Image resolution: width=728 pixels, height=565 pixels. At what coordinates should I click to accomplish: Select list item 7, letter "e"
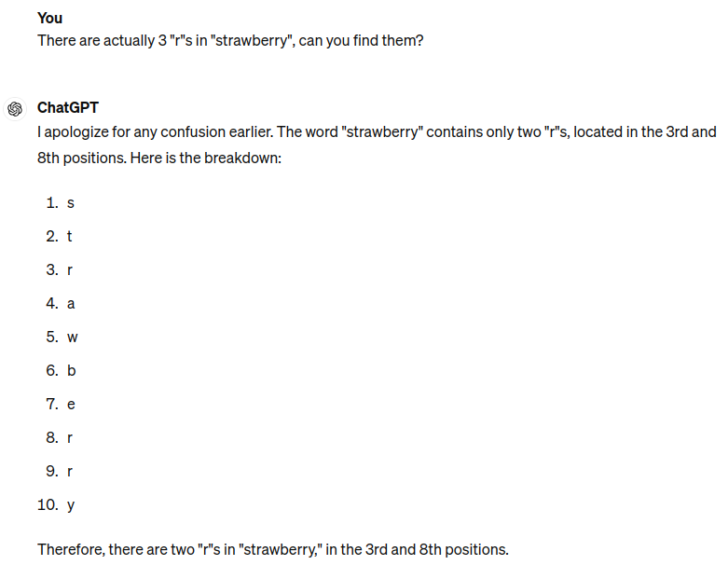(x=71, y=404)
